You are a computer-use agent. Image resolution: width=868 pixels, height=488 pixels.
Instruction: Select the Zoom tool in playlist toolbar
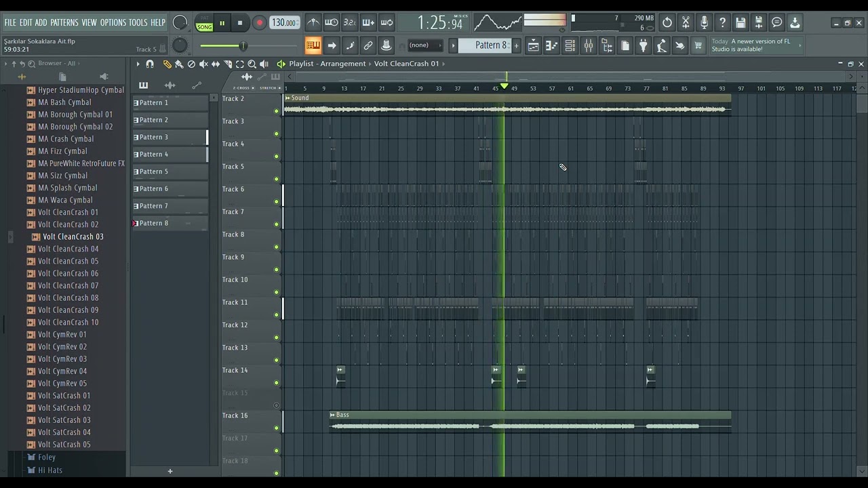click(x=252, y=64)
